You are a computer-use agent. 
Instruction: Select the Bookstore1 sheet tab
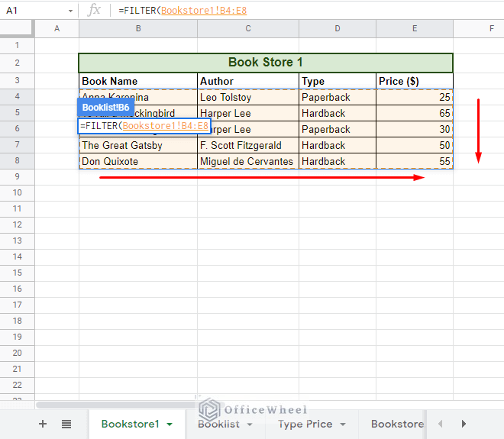[x=130, y=424]
